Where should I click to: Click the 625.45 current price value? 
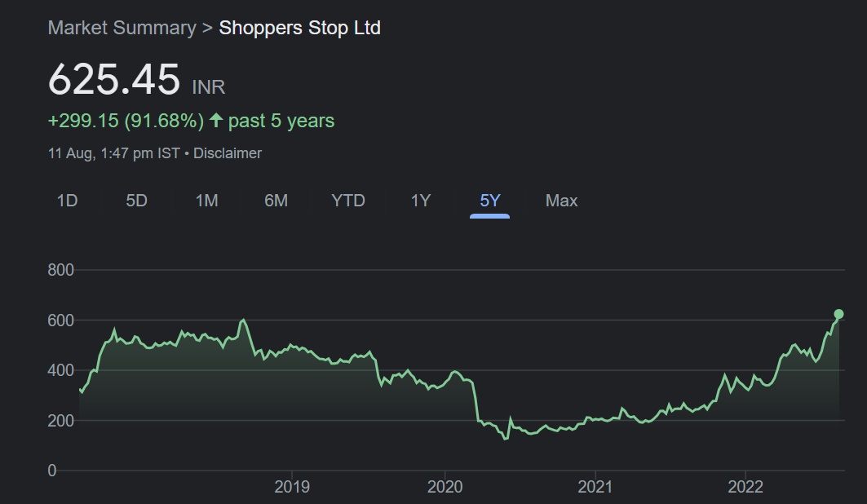click(114, 79)
